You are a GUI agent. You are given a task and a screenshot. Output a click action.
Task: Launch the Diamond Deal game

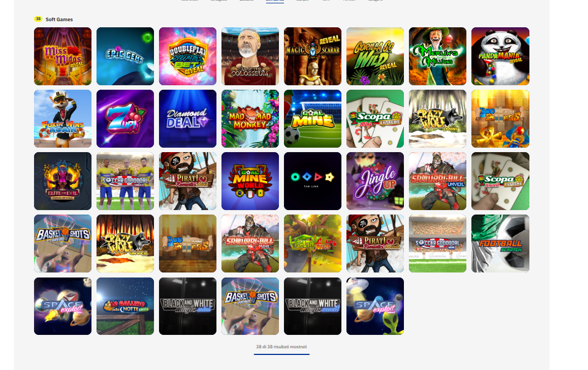[187, 119]
